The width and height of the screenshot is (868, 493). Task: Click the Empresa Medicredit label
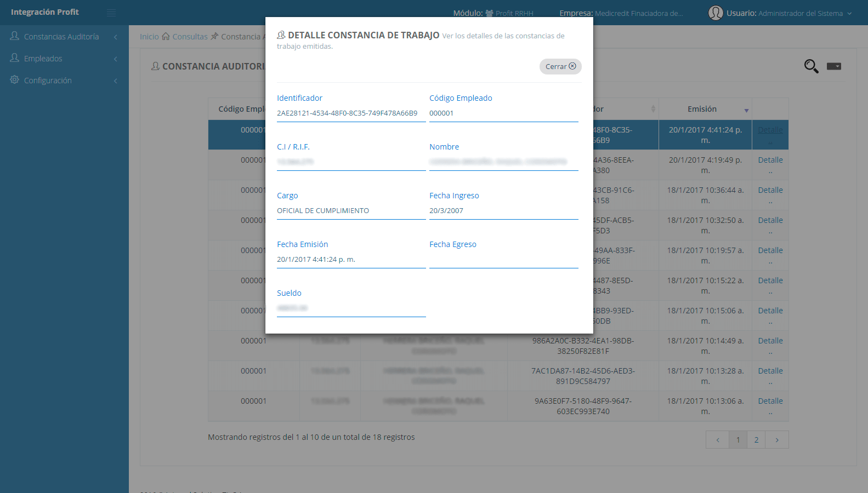pyautogui.click(x=621, y=13)
